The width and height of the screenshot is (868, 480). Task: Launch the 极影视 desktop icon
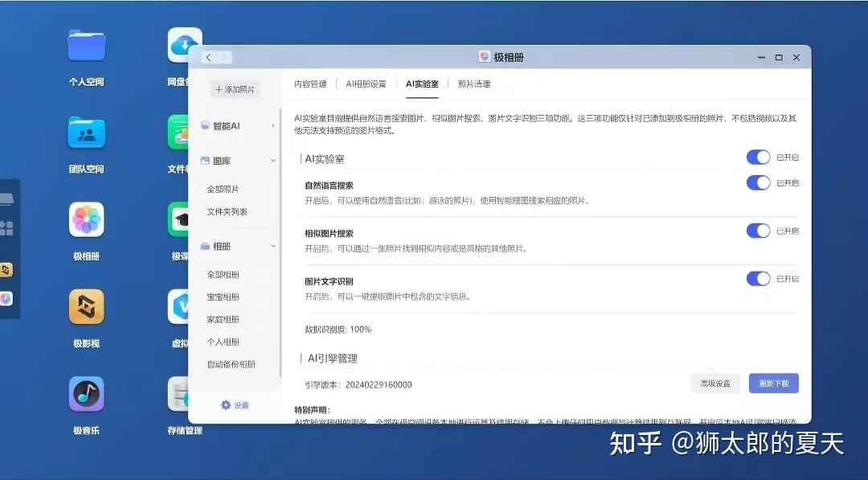(x=86, y=306)
